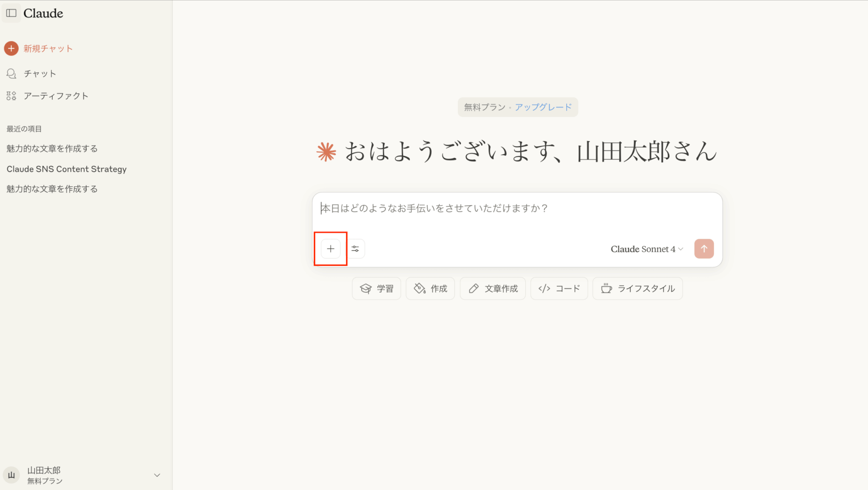Screen dimensions: 868x490
Task: Click the Claude logo text
Action: point(43,13)
